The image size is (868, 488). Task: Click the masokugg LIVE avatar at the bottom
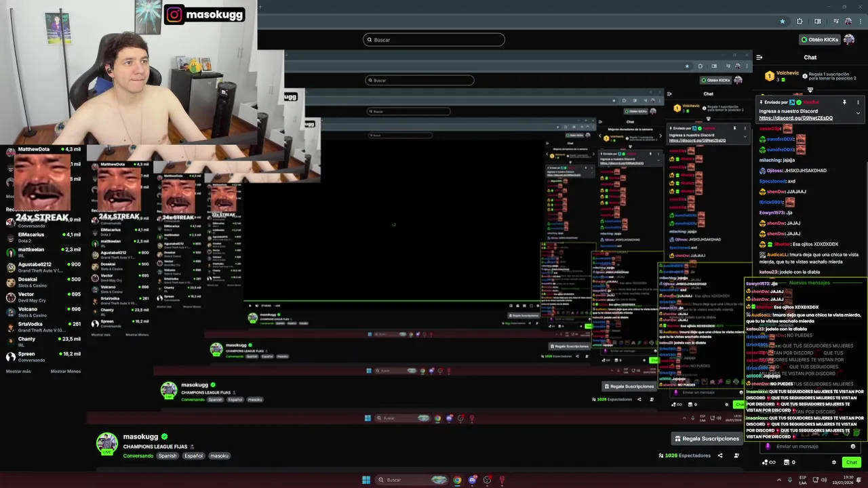coord(106,444)
